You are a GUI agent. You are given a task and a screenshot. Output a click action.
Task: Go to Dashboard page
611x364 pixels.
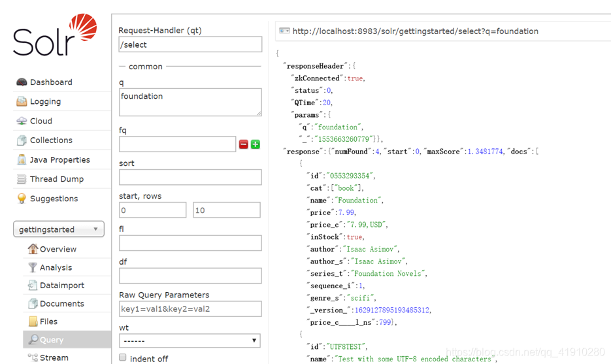click(51, 82)
